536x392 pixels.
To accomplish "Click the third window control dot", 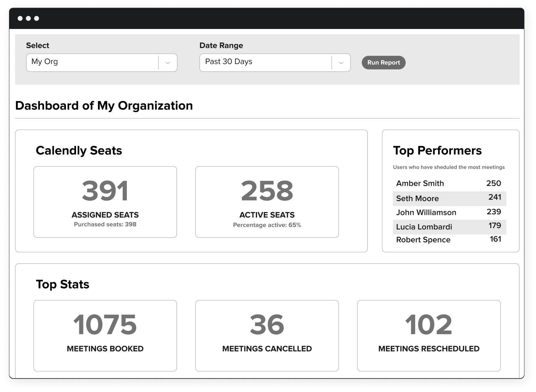I will click(x=37, y=18).
